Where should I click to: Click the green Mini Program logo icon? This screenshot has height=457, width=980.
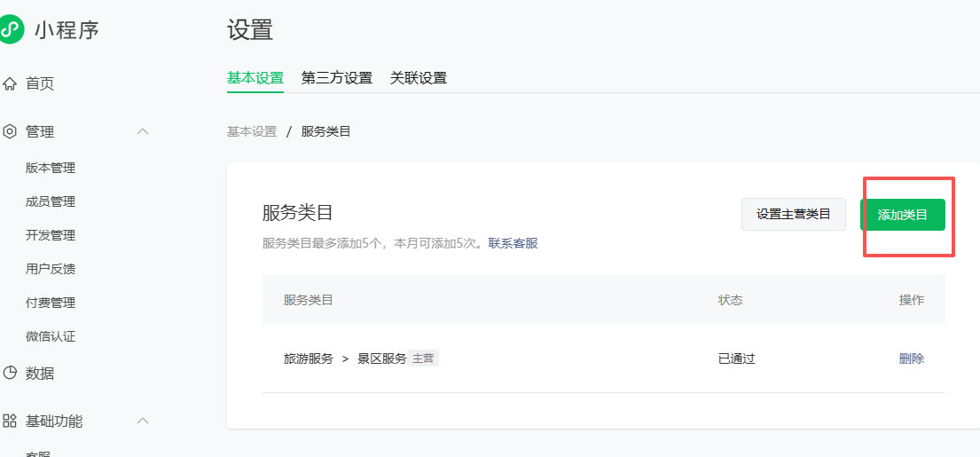point(10,29)
